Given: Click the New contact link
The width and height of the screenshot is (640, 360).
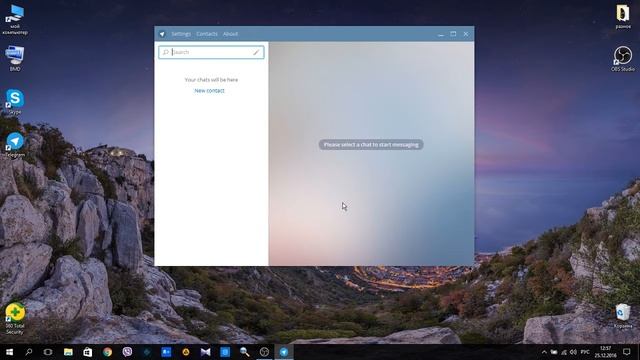Looking at the screenshot, I should tap(209, 91).
